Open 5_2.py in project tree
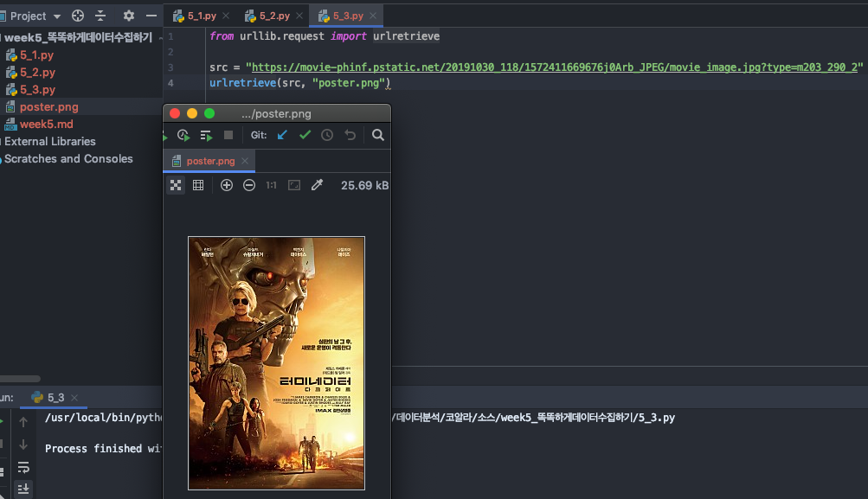 [x=37, y=73]
